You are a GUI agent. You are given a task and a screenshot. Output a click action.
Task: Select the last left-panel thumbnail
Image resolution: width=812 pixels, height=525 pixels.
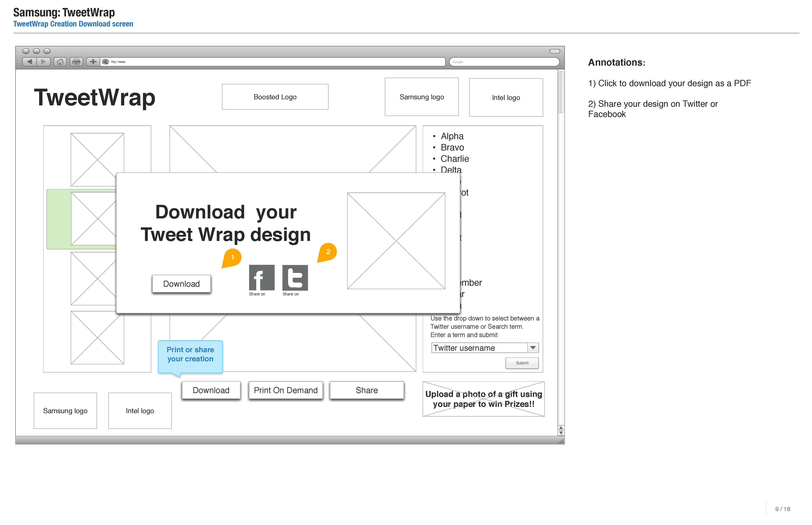click(97, 338)
